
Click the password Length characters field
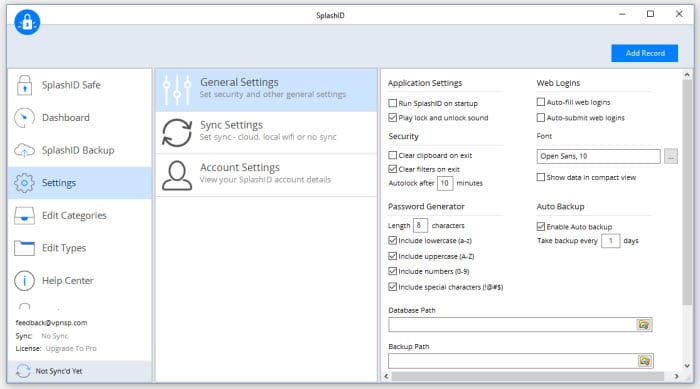(x=420, y=226)
